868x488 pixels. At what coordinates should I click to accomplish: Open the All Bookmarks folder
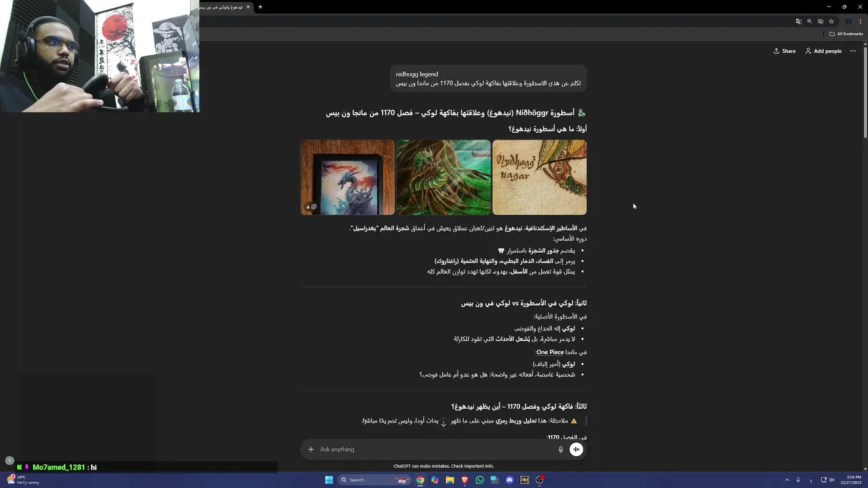[846, 34]
